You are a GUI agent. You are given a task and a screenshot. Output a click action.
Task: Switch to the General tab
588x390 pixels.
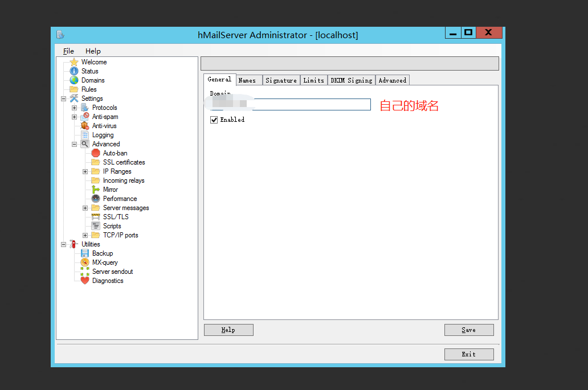[x=220, y=80]
